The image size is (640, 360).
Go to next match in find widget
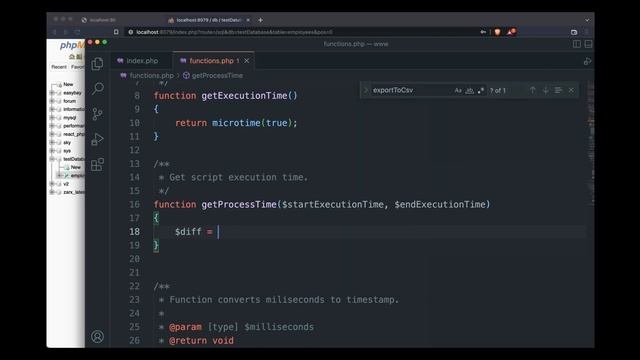pyautogui.click(x=545, y=90)
